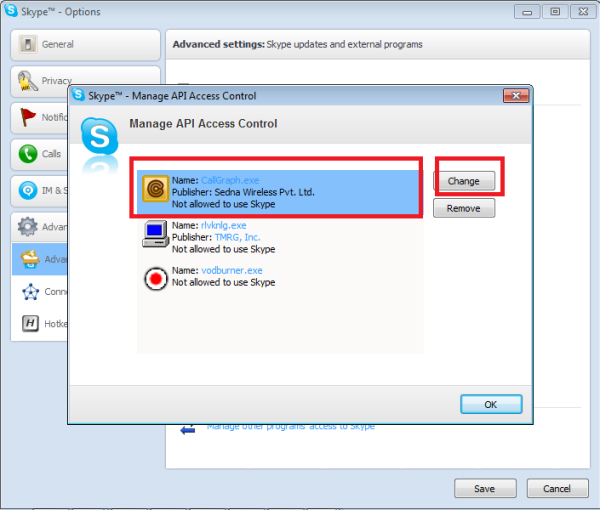Click the green phone Calls icon

point(28,154)
